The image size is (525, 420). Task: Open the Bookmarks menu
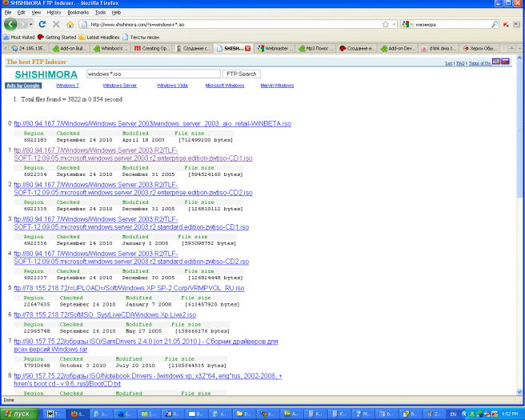[78, 12]
